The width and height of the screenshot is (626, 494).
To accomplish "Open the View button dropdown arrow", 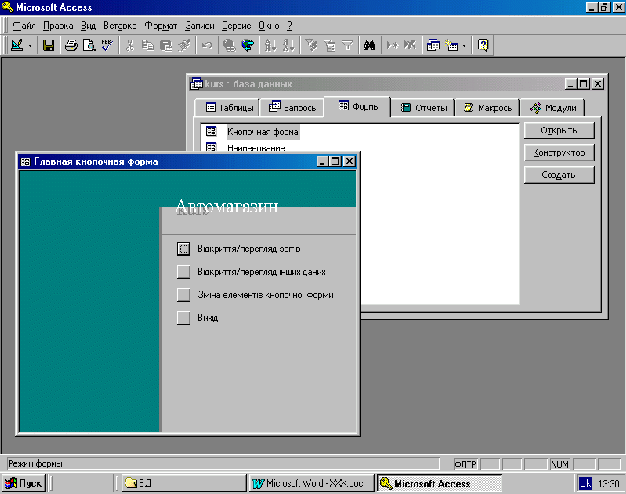I will point(30,46).
